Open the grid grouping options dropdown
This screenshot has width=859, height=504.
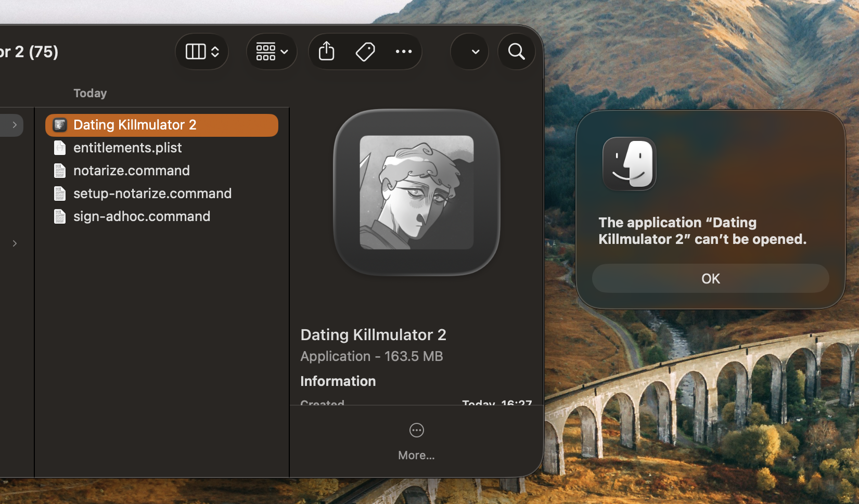click(x=272, y=51)
